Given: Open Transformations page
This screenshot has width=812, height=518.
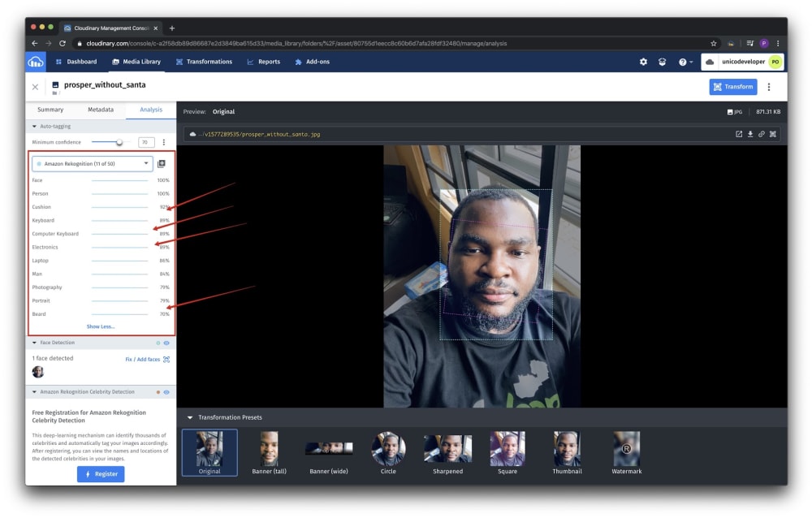Looking at the screenshot, I should coord(204,62).
